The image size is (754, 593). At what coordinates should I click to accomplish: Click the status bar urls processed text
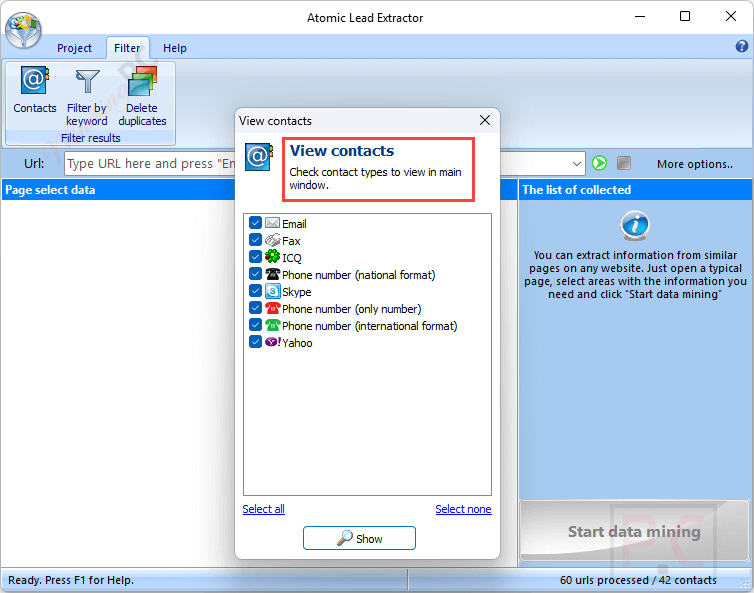coord(638,580)
